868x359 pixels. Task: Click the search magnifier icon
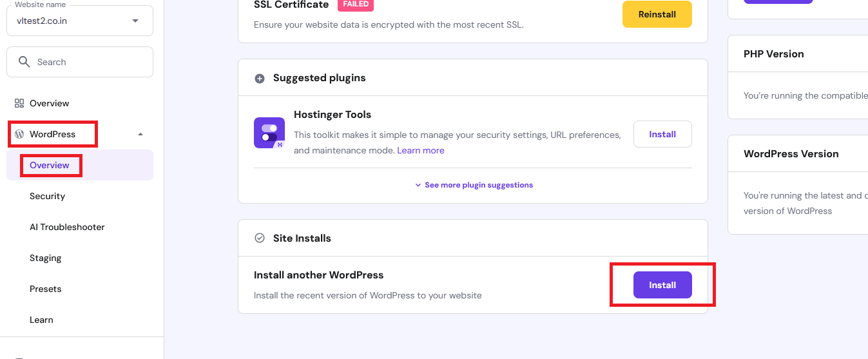tap(24, 62)
